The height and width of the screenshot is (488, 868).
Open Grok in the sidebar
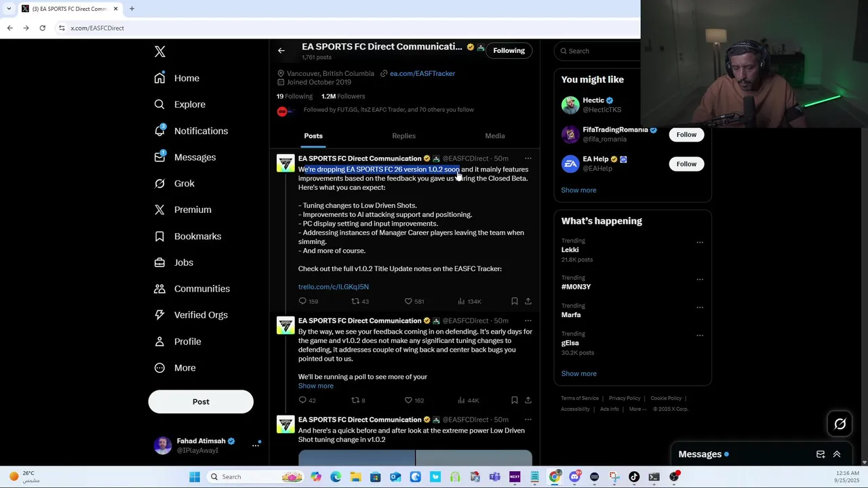click(x=174, y=184)
